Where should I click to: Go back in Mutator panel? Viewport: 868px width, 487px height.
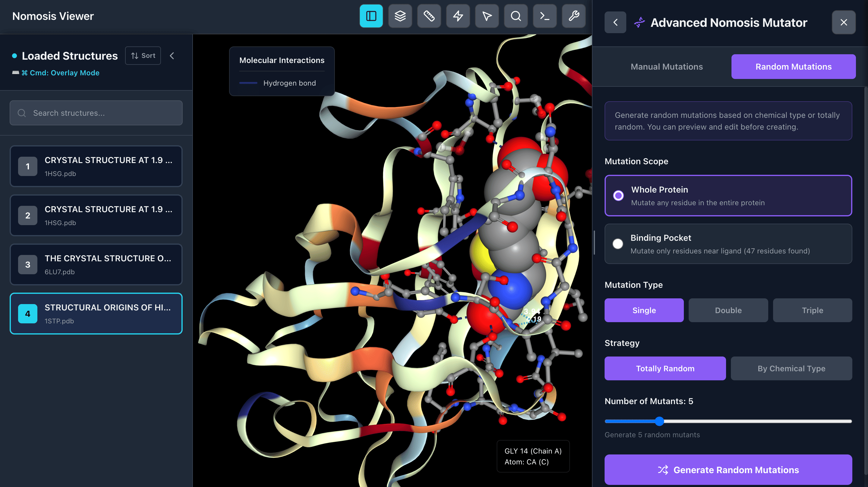tap(615, 23)
